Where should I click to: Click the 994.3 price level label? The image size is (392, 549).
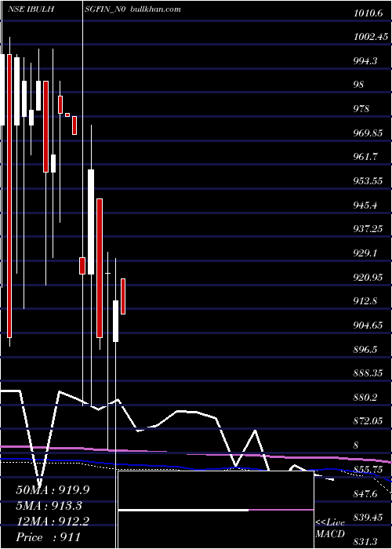(x=365, y=61)
